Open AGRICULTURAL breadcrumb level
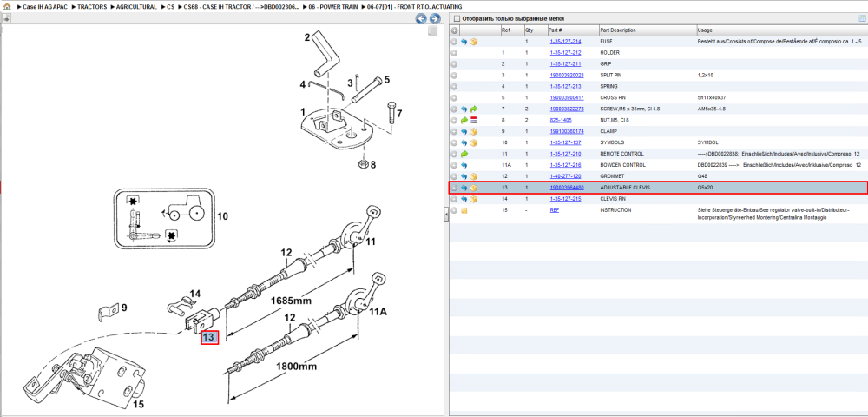Image resolution: width=868 pixels, height=417 pixels. pyautogui.click(x=137, y=7)
